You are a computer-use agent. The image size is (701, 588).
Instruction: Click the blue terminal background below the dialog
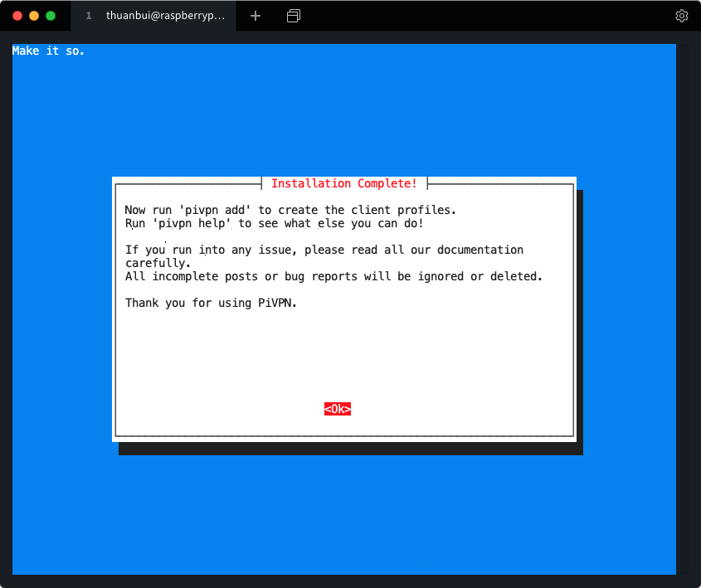[344, 514]
